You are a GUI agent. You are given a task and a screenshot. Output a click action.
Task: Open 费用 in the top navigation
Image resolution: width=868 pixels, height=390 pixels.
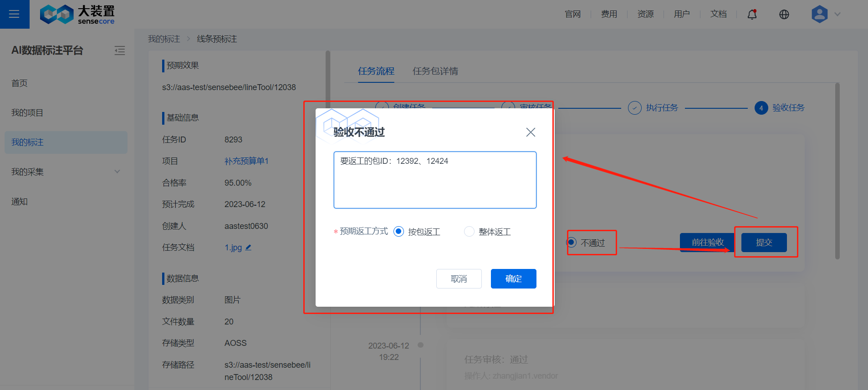pyautogui.click(x=609, y=14)
